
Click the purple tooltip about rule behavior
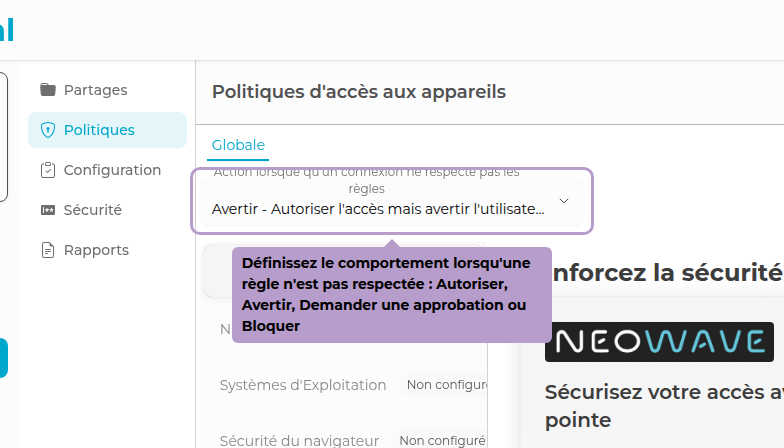point(391,294)
